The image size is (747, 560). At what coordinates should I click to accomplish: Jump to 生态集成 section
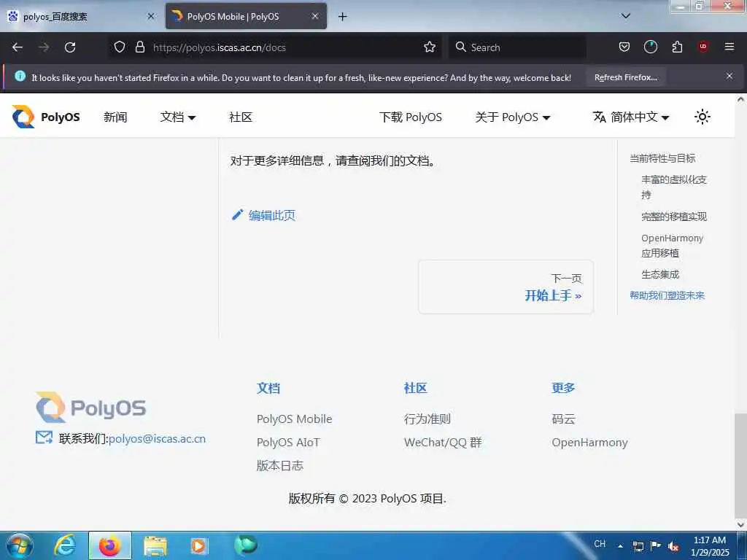[x=660, y=274]
